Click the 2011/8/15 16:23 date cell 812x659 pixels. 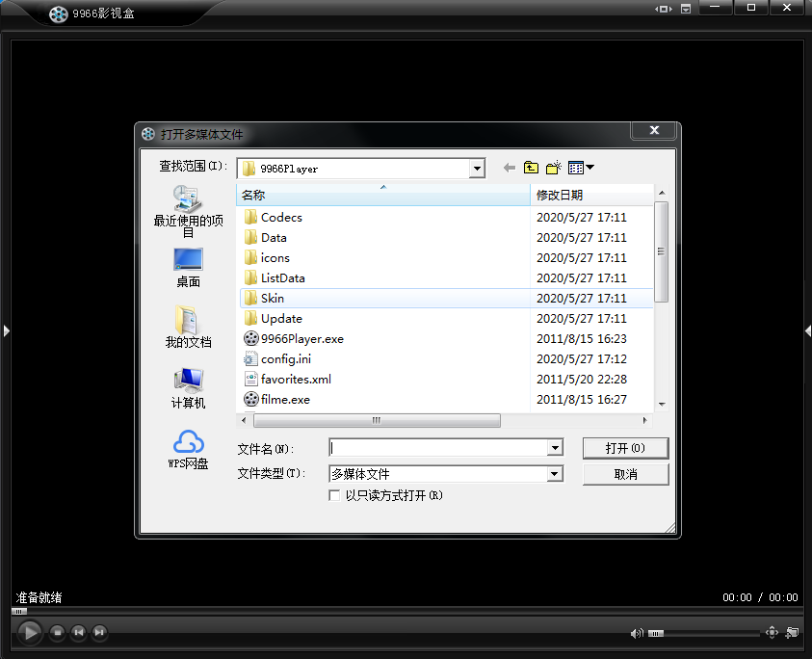point(581,338)
